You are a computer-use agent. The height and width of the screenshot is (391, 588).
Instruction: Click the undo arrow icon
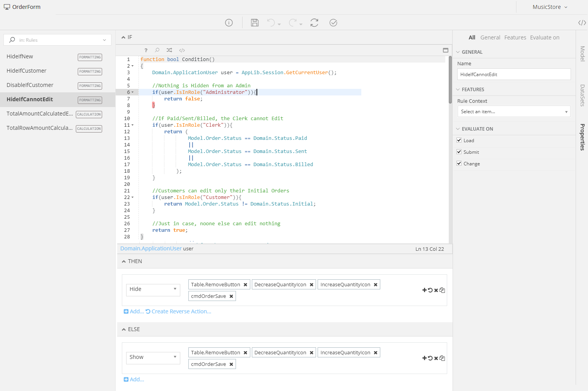[271, 23]
